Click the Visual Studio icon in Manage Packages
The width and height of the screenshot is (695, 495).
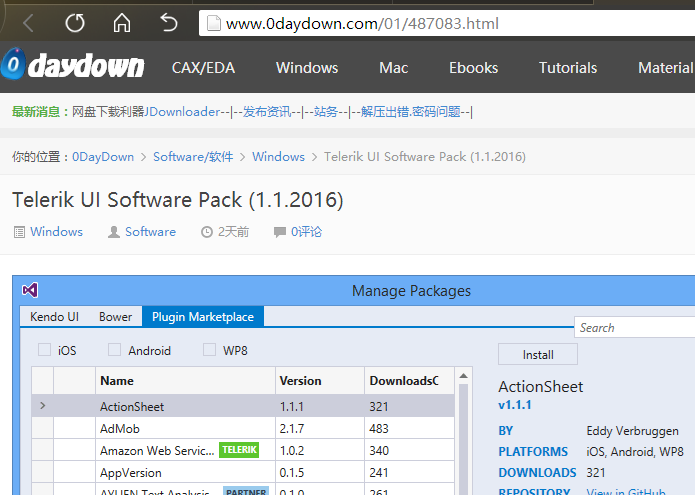tap(30, 290)
